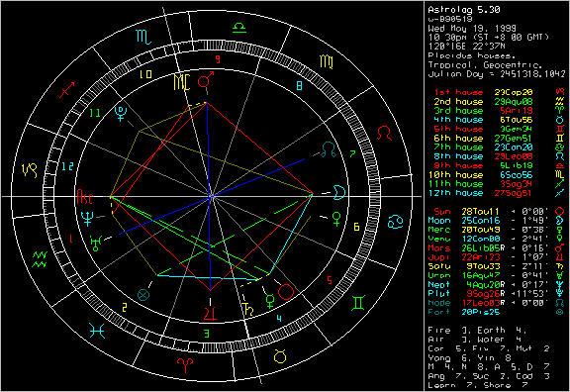Viewport: 570px width, 392px height.
Task: Select the green Mercury symbol in the chart wheel
Action: [270, 302]
